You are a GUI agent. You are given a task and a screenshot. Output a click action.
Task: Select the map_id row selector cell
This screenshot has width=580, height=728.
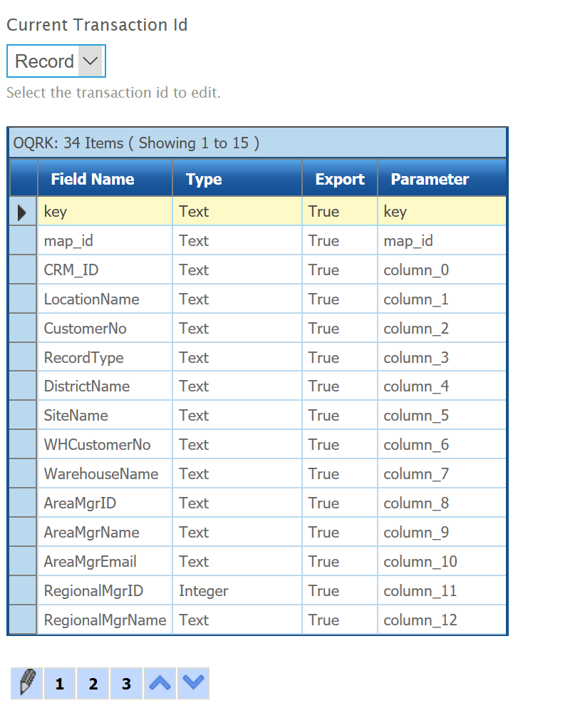click(x=23, y=241)
